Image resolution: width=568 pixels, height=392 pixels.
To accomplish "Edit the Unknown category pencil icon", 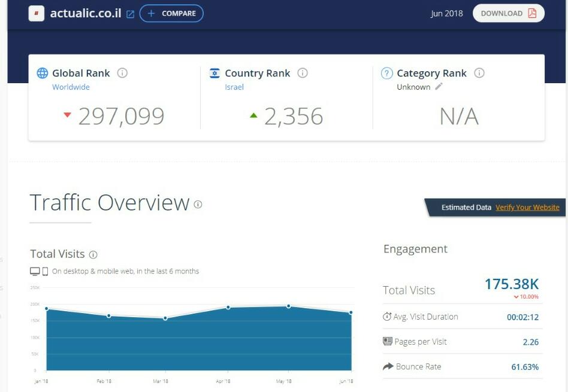I will pos(439,87).
